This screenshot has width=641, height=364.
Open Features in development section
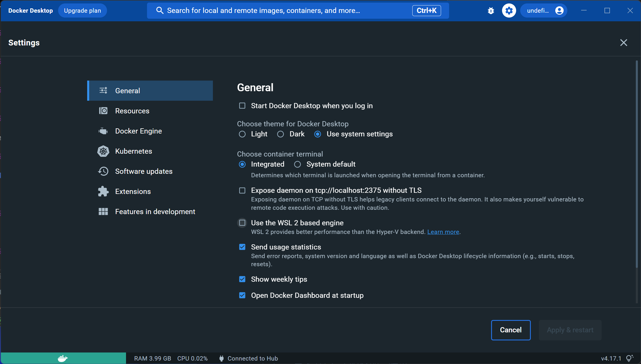[155, 211]
